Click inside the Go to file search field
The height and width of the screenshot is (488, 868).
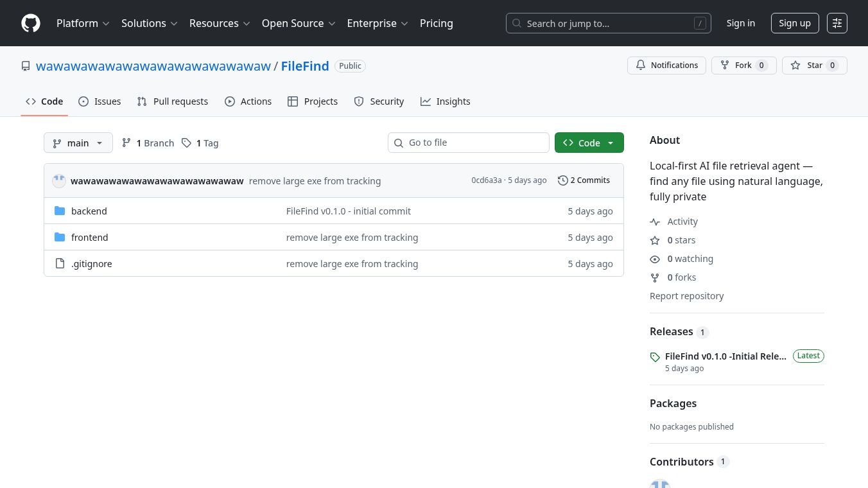pos(469,143)
